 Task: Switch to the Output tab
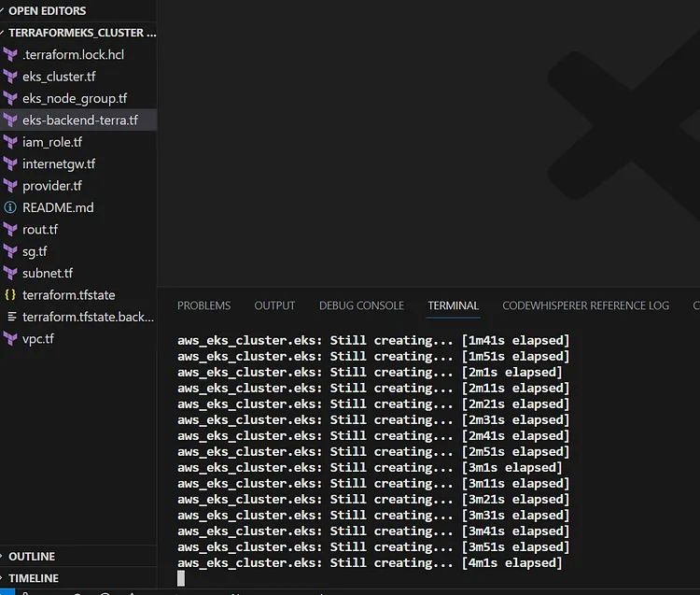pyautogui.click(x=274, y=305)
